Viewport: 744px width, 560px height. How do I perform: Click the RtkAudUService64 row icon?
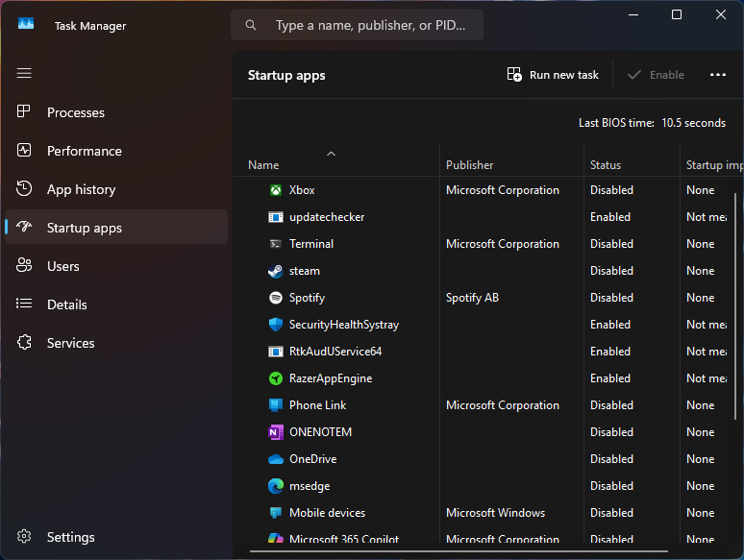click(x=275, y=352)
